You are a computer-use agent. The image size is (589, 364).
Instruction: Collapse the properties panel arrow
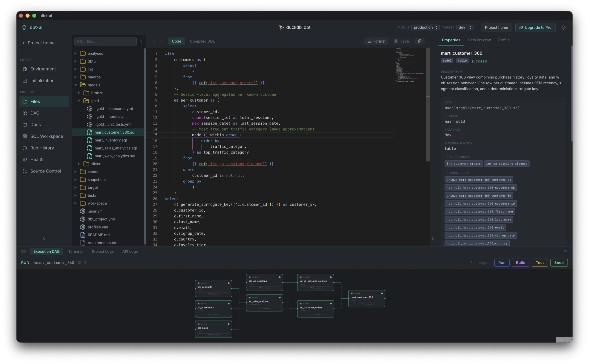click(x=433, y=238)
